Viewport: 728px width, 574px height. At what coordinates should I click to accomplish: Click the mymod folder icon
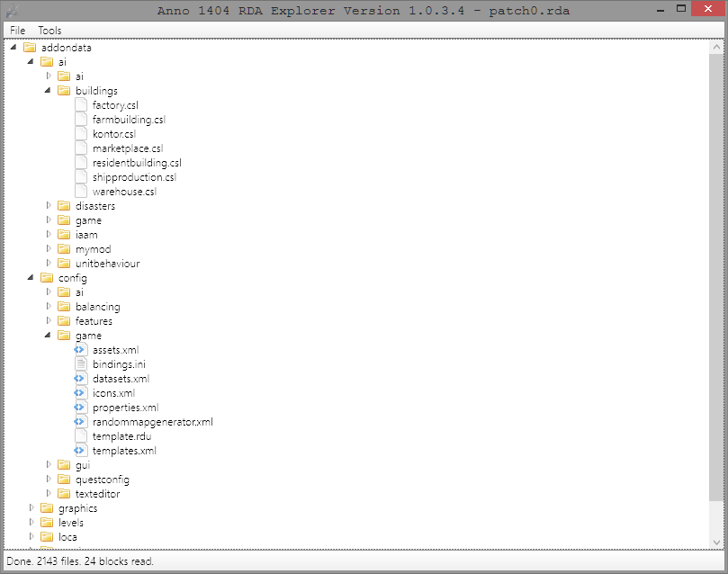pos(64,248)
